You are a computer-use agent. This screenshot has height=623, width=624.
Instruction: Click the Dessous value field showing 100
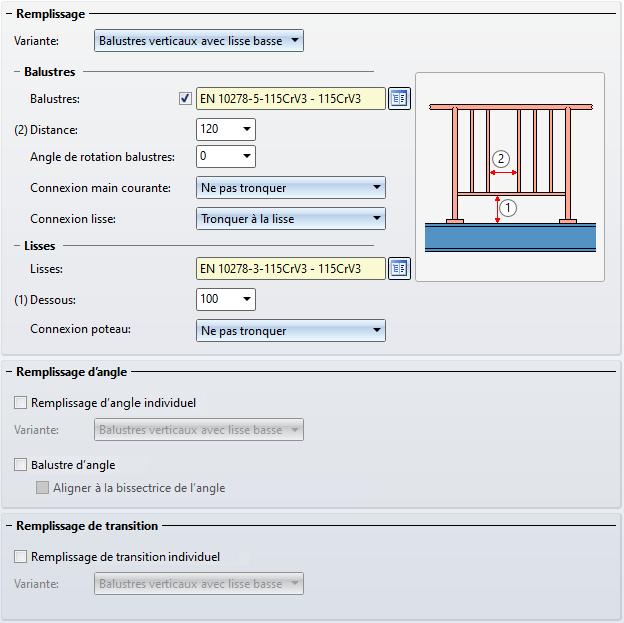(x=217, y=300)
